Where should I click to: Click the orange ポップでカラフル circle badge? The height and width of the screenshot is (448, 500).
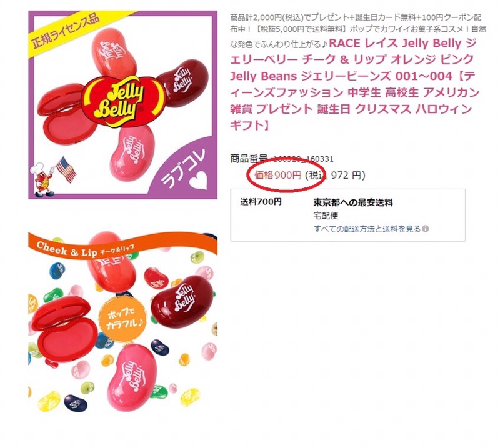tap(122, 319)
